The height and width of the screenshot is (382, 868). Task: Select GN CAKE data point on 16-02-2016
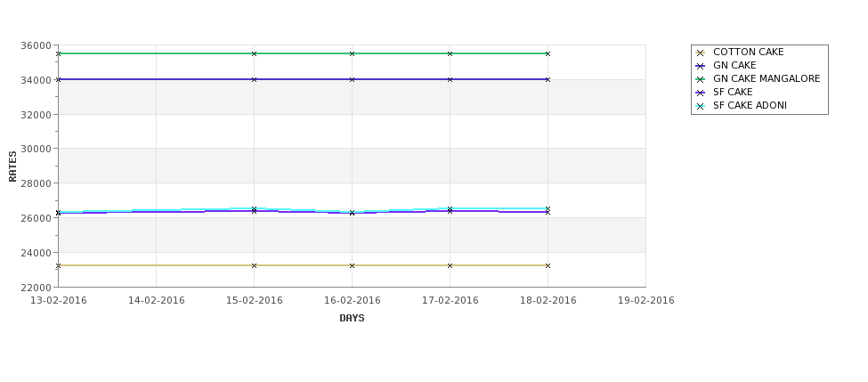(352, 80)
